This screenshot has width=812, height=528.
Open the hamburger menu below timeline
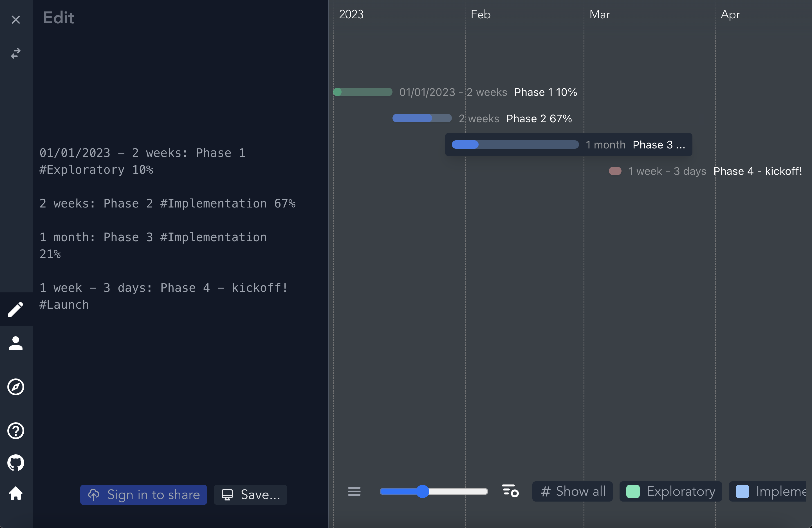pyautogui.click(x=354, y=491)
